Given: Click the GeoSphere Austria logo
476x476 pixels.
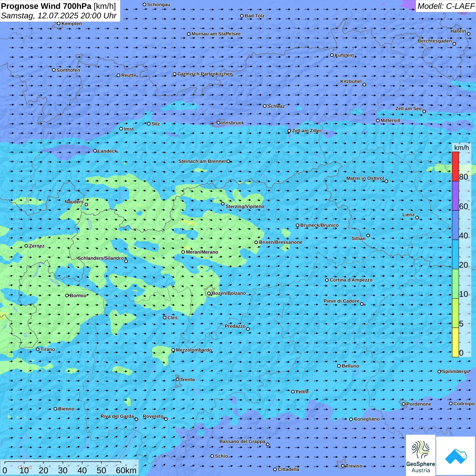Looking at the screenshot, I should [x=421, y=456].
